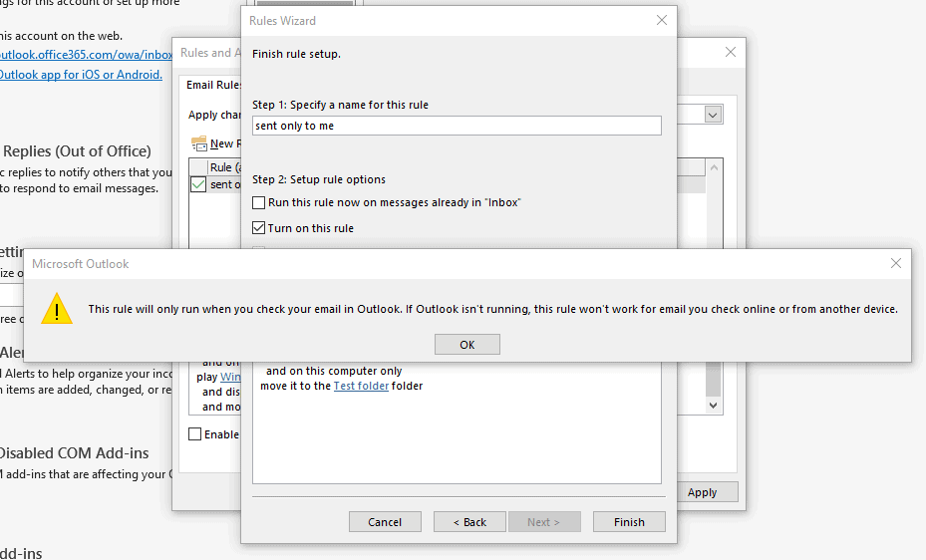Click the Win link in the rule description behind

click(230, 377)
